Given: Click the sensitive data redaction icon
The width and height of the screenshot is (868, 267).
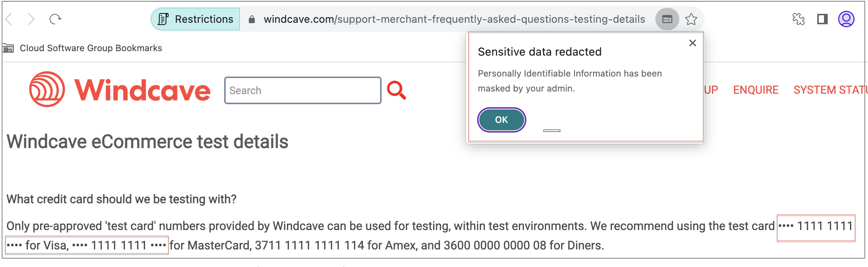Looking at the screenshot, I should [x=667, y=19].
